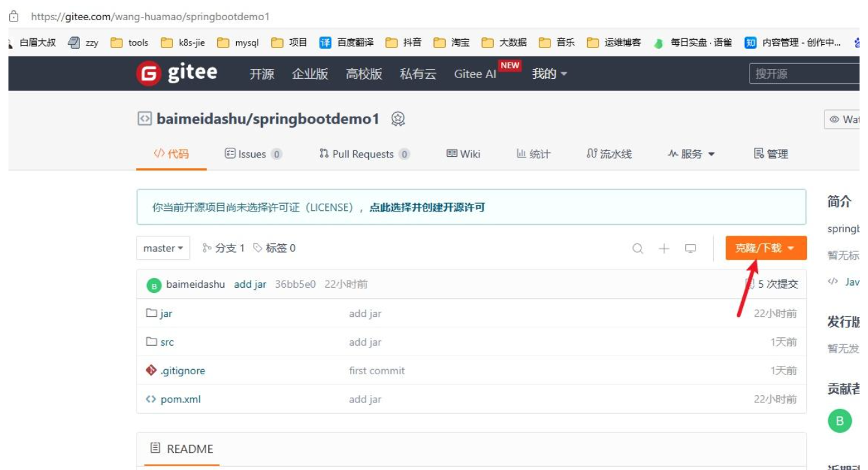Click the add jar message in the latest commit header
868x470 pixels.
[x=251, y=284]
